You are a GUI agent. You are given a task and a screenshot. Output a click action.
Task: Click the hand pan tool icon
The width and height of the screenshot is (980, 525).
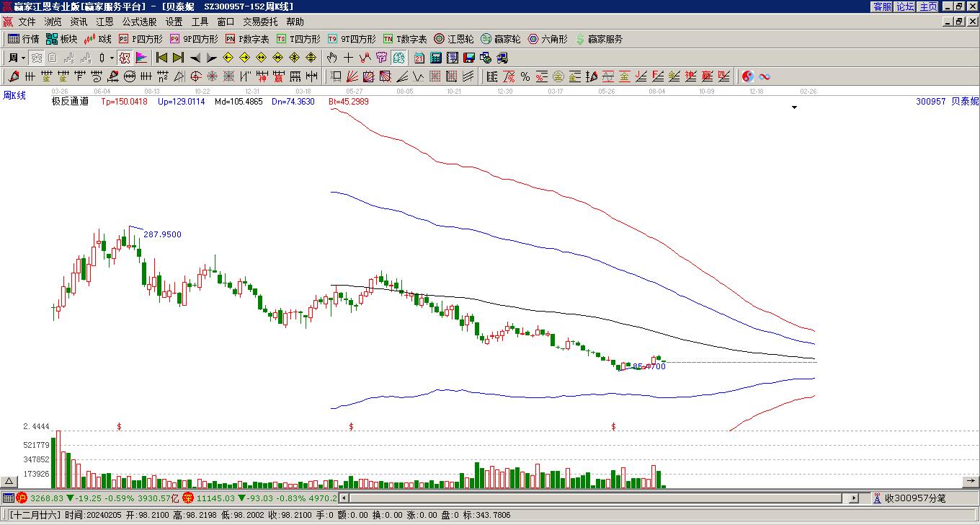tap(331, 58)
